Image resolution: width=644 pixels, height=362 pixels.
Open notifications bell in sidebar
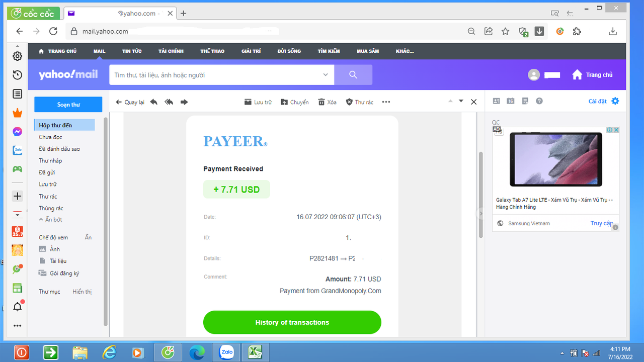[18, 306]
